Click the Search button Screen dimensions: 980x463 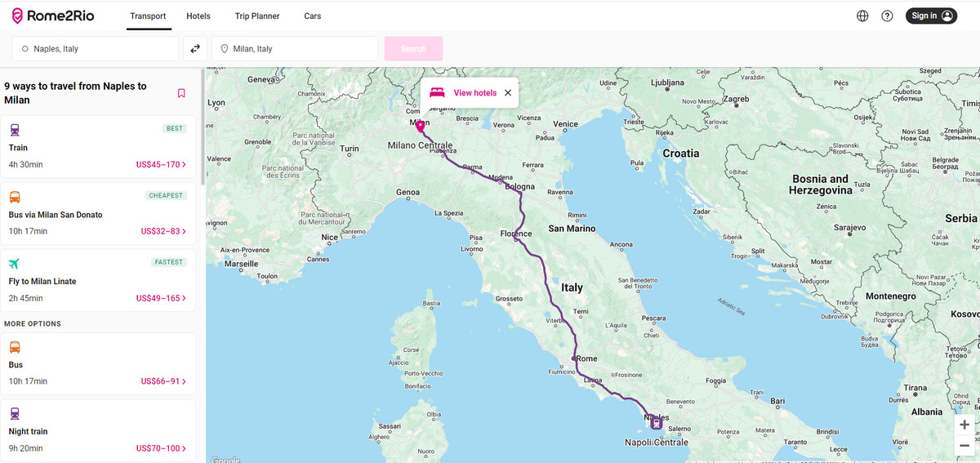pyautogui.click(x=413, y=49)
